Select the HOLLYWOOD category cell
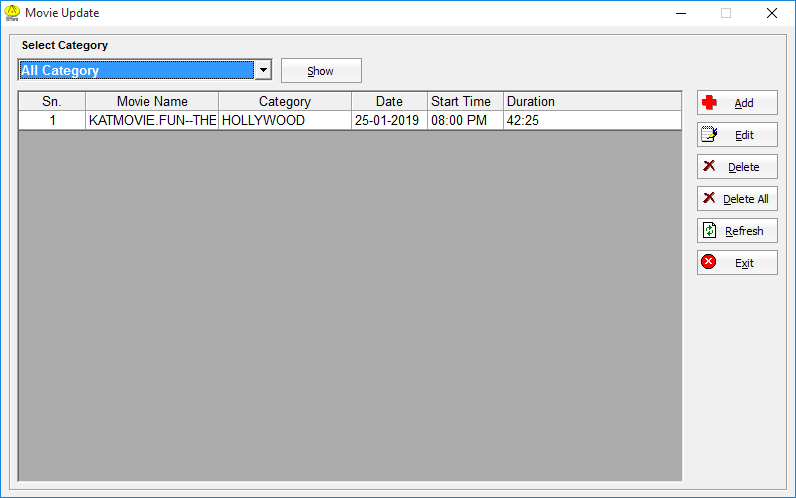 tap(285, 120)
